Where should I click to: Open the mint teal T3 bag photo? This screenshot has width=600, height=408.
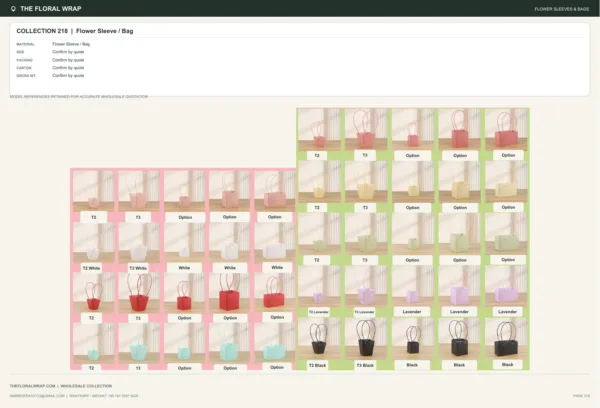139,343
